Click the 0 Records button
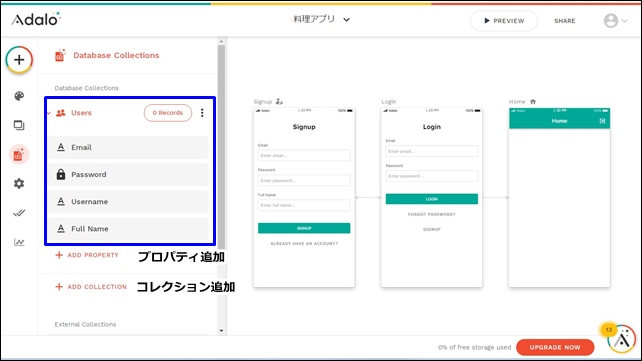This screenshot has height=361, width=642. [167, 113]
